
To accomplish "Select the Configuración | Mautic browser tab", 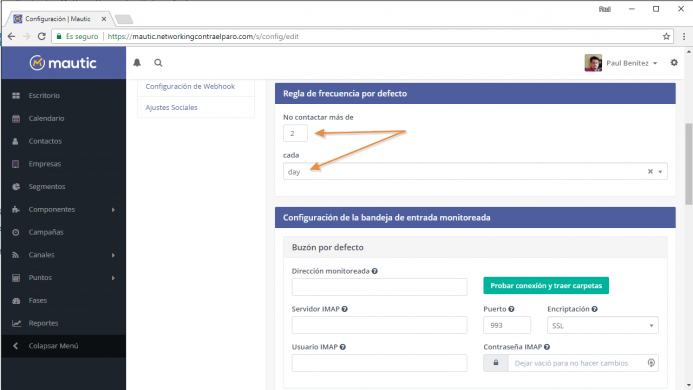I will 57,19.
